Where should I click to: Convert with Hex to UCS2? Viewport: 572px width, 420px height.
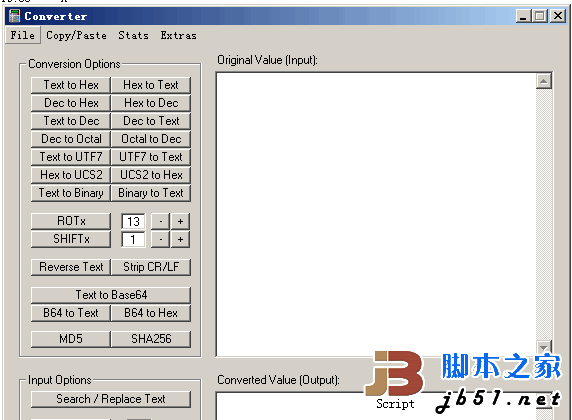(x=71, y=175)
